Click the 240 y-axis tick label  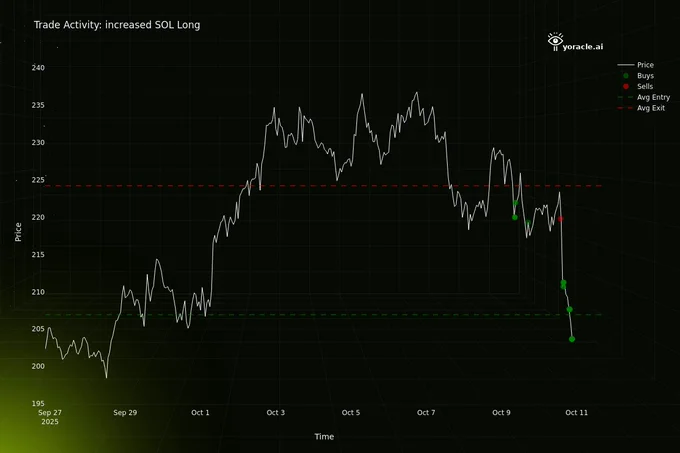tap(38, 68)
